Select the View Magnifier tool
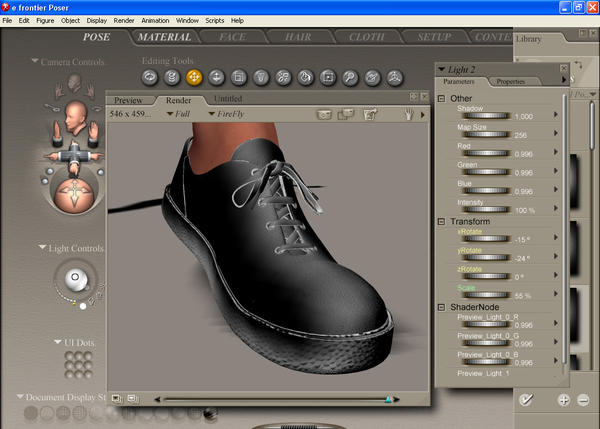 (348, 76)
